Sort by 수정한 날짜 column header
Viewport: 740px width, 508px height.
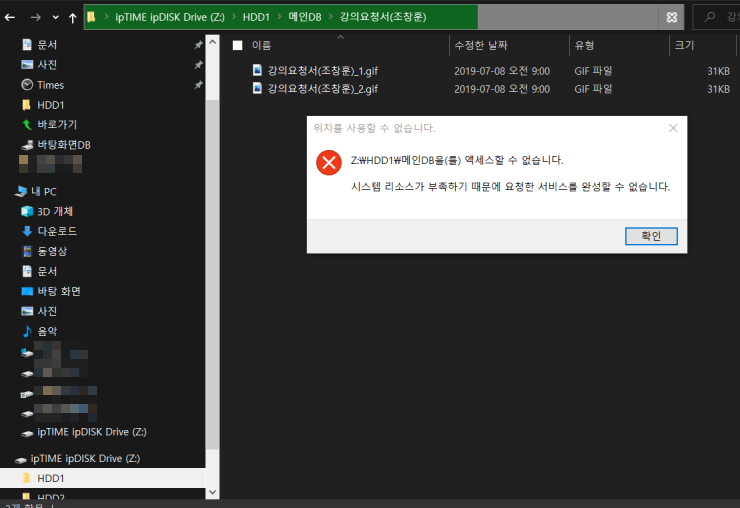480,45
